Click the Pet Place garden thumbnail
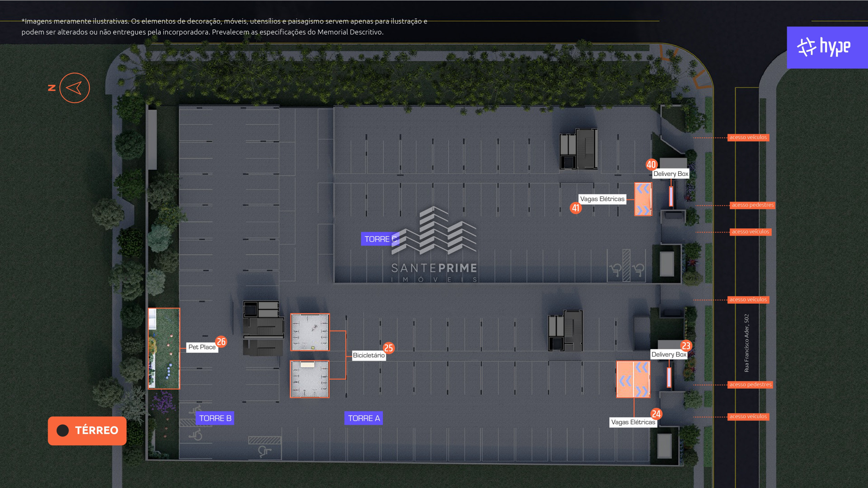Viewport: 868px width, 488px height. (x=164, y=348)
